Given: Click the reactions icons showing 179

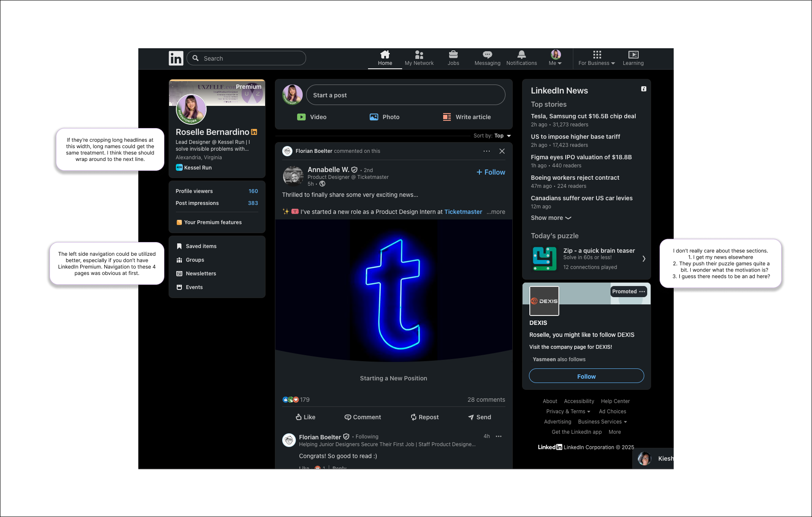Looking at the screenshot, I should point(291,400).
